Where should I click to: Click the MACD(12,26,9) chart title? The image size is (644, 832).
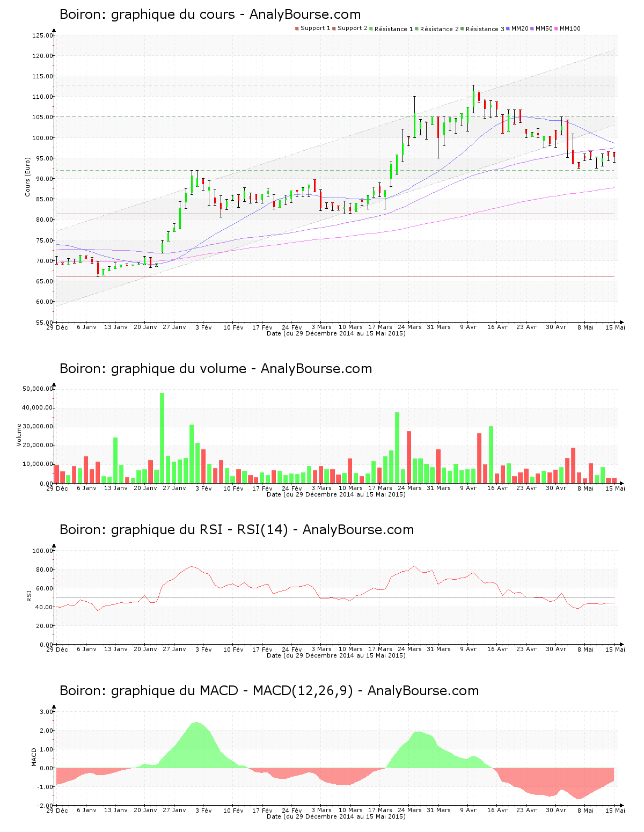tap(269, 691)
